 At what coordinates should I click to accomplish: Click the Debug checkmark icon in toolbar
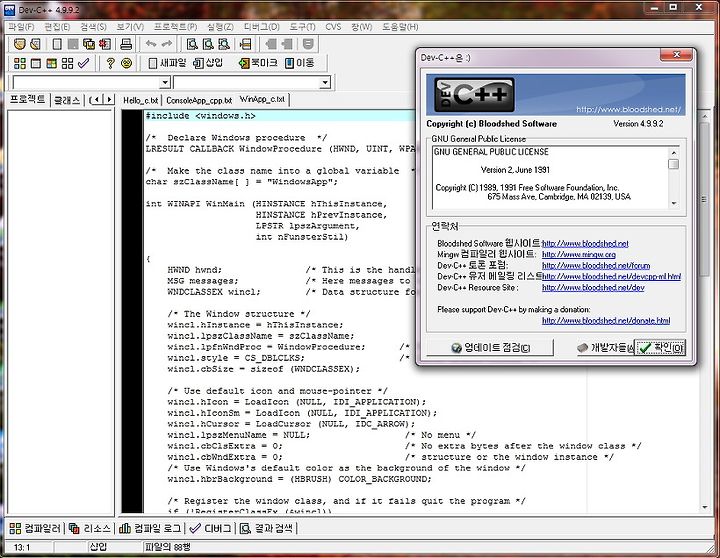click(83, 63)
